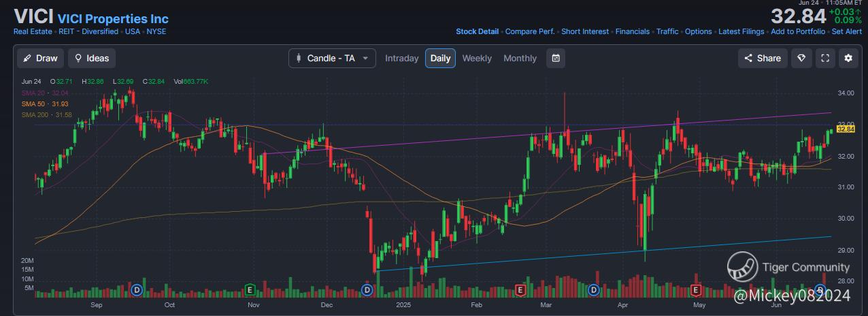
Task: Open the Financials page
Action: point(633,31)
